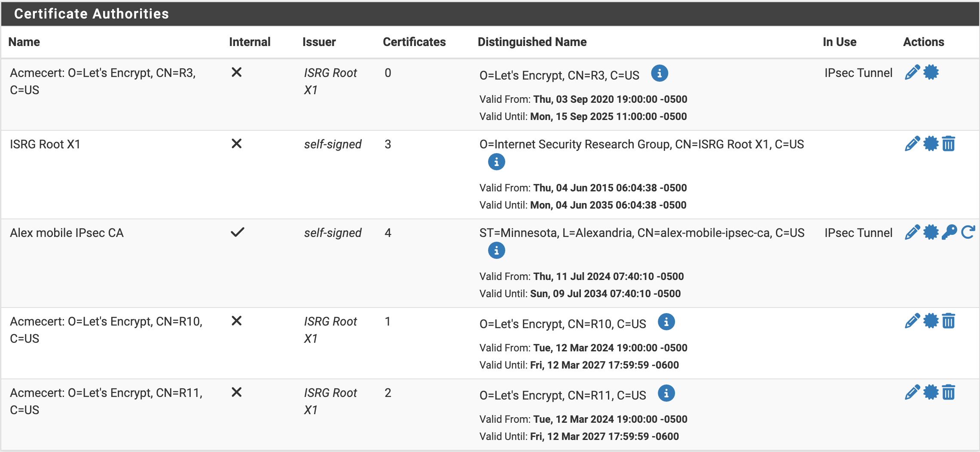Edit the Acmecert R3 certificate authority
The width and height of the screenshot is (980, 452).
click(x=912, y=72)
